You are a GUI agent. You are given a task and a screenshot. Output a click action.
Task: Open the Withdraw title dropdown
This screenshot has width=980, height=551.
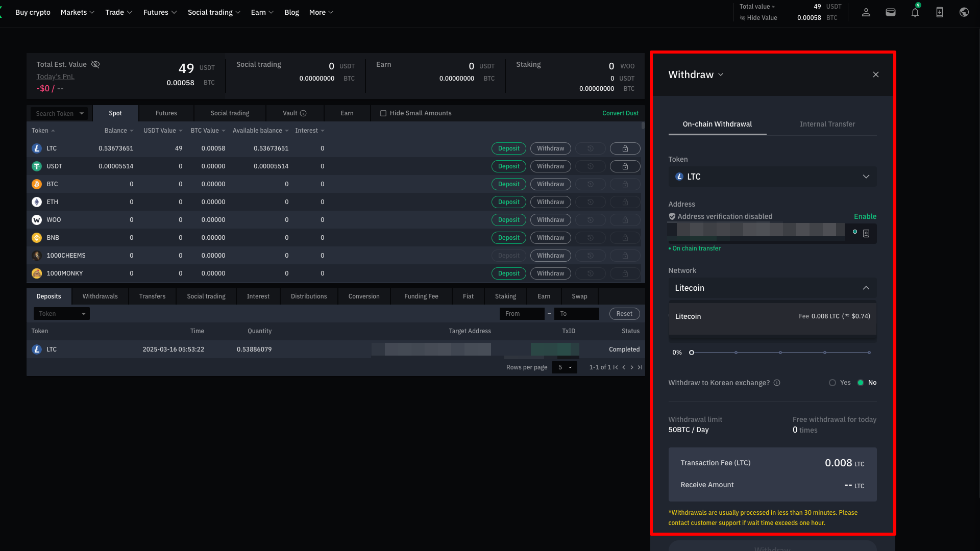click(696, 74)
